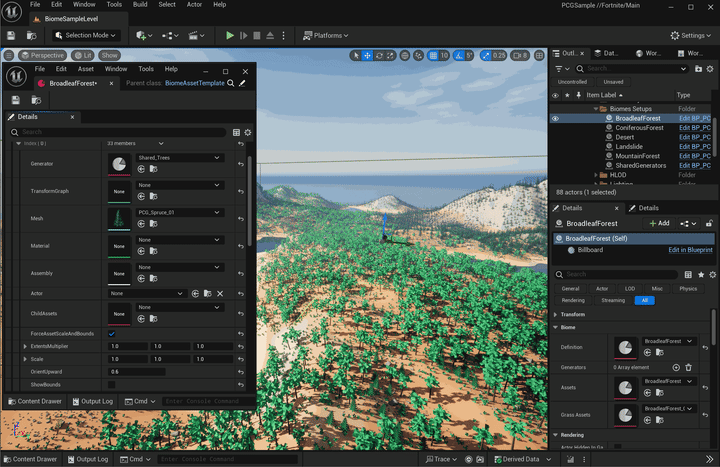Expand the ExtentsMultiplier property
Image resolution: width=720 pixels, height=467 pixels.
(x=25, y=346)
